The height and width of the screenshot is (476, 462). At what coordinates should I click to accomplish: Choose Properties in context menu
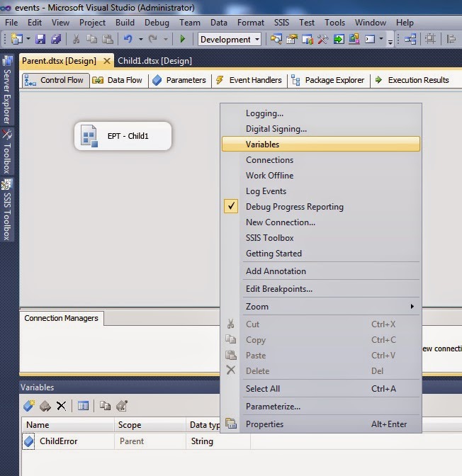(x=321, y=424)
